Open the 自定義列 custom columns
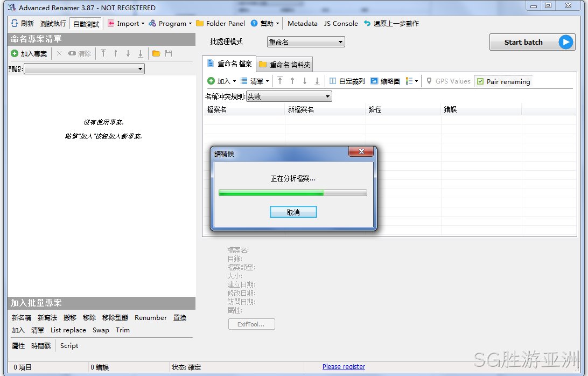 coord(347,81)
